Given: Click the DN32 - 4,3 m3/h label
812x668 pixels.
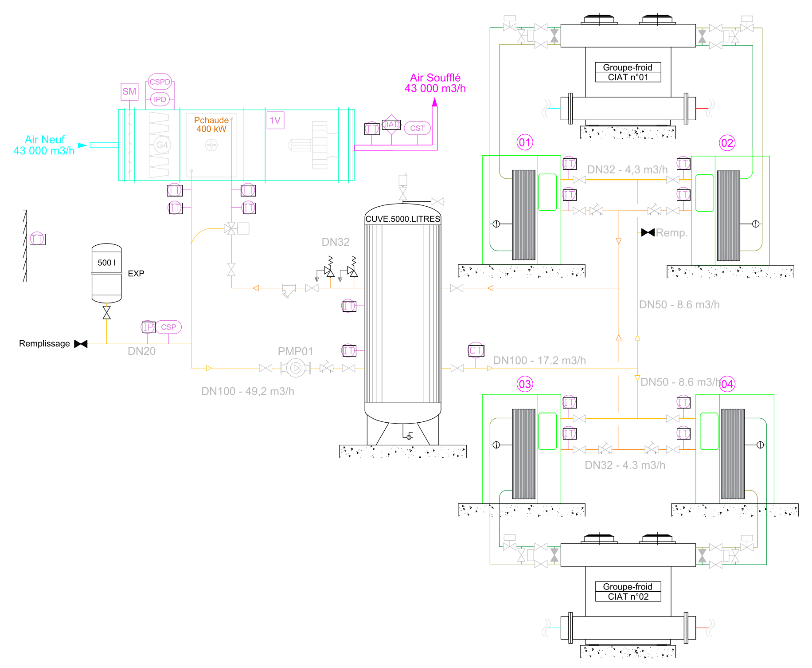Looking at the screenshot, I should 627,170.
